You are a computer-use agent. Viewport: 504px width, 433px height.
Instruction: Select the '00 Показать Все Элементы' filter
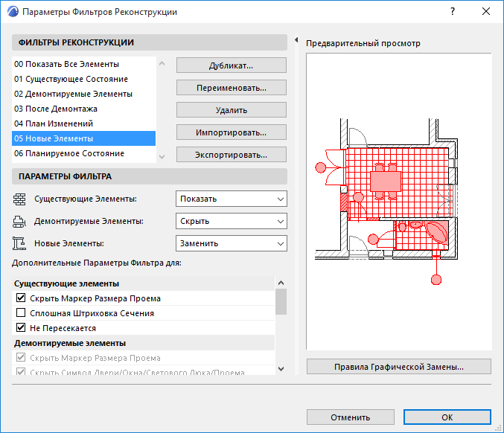83,64
